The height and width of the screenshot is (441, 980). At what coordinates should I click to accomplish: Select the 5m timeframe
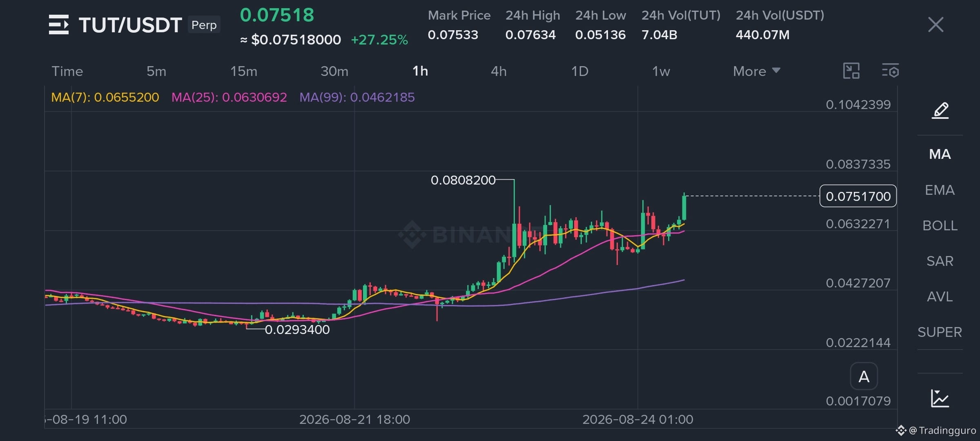pyautogui.click(x=156, y=71)
